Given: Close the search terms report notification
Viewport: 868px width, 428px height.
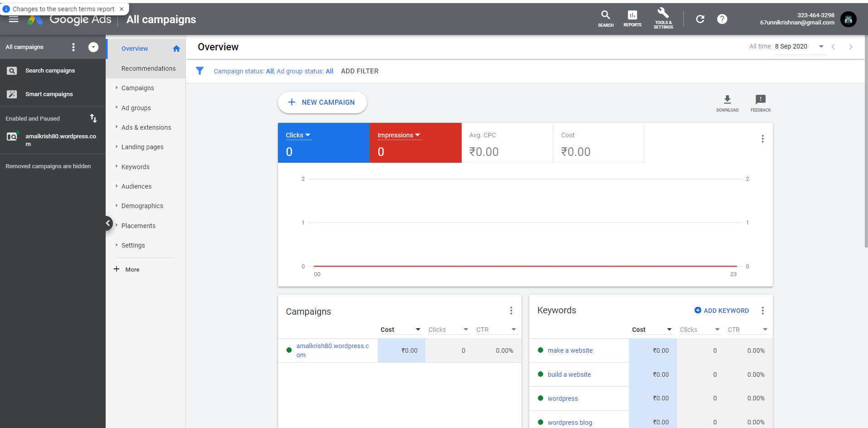Looking at the screenshot, I should 122,9.
